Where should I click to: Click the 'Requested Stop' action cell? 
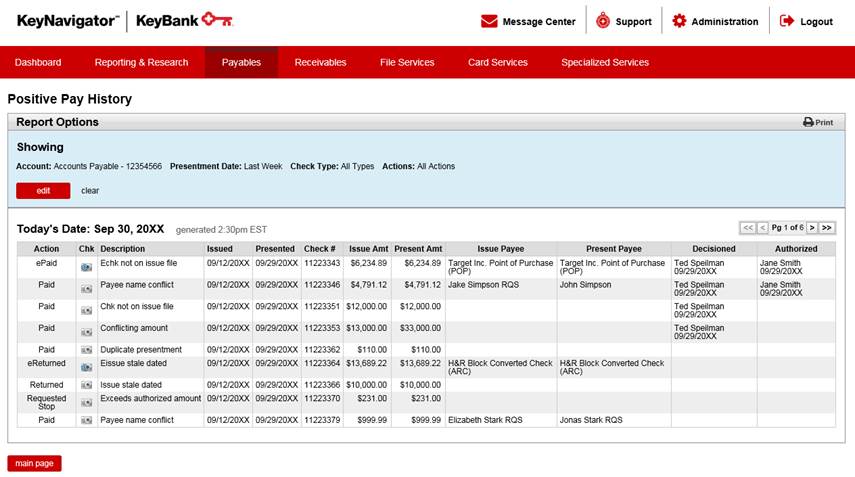tap(46, 402)
